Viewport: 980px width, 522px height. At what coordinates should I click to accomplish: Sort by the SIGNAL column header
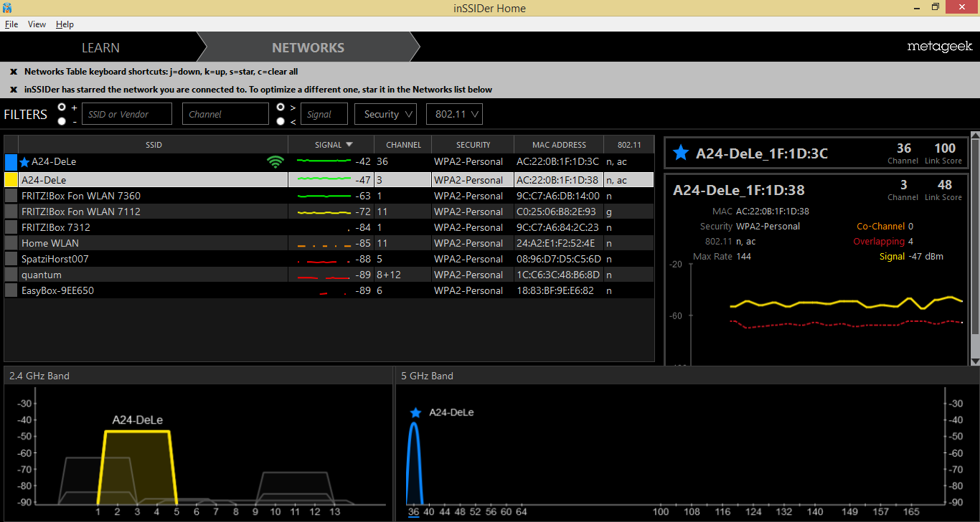click(x=331, y=144)
